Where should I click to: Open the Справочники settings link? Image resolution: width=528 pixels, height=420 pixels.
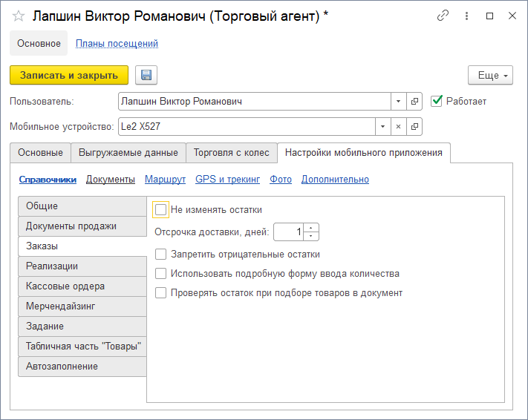48,180
